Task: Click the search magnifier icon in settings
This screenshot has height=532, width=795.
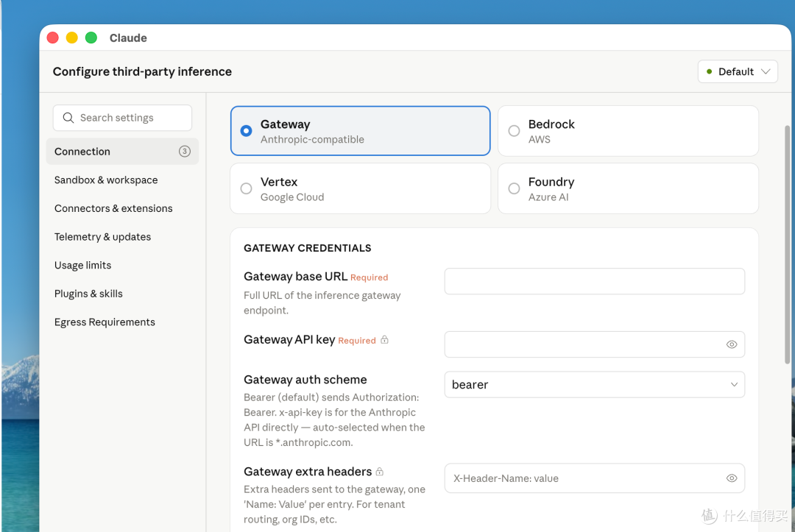Action: pos(68,118)
